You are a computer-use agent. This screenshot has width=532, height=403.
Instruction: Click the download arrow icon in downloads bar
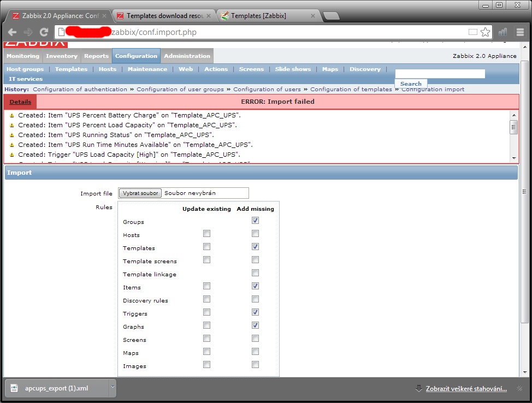coord(419,388)
